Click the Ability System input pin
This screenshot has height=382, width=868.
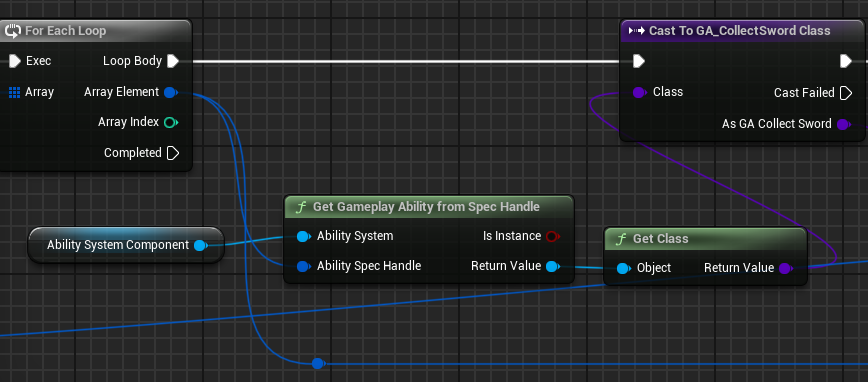(303, 236)
